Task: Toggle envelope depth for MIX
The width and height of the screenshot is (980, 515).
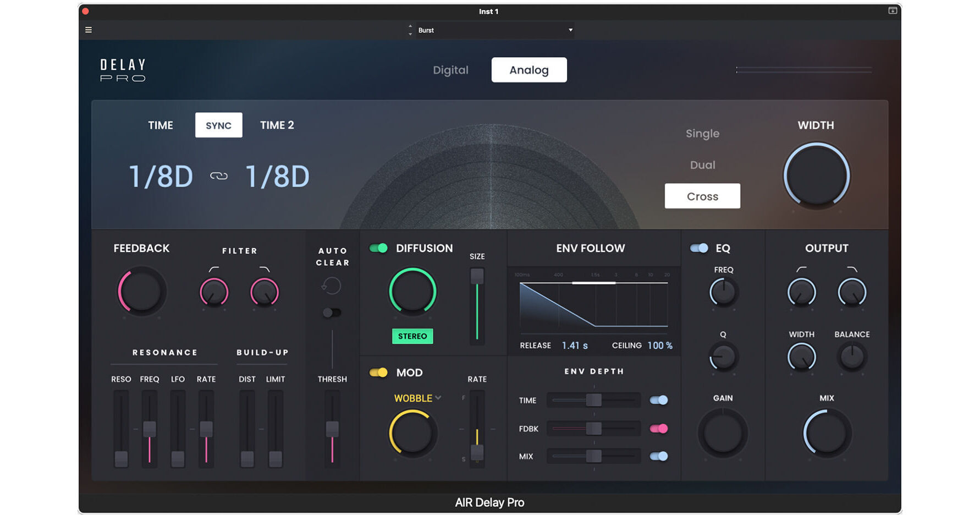Action: pyautogui.click(x=659, y=456)
